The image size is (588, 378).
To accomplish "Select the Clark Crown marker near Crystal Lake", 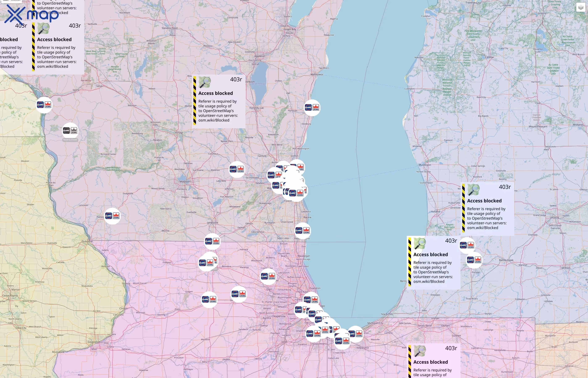I will [268, 276].
